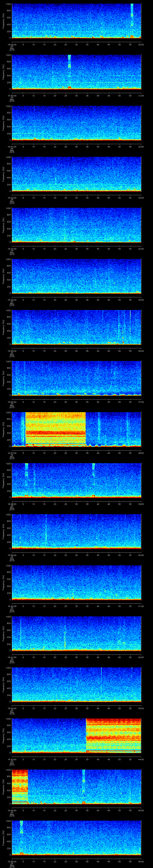Screen dimensions: 153x868
Task: Click the 46:00 end time label
Action: pos(141,861)
